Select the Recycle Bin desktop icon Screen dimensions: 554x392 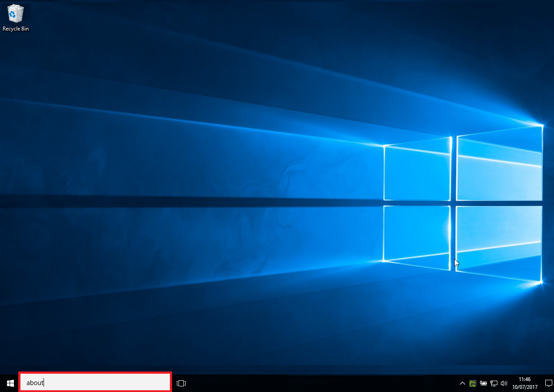[16, 14]
